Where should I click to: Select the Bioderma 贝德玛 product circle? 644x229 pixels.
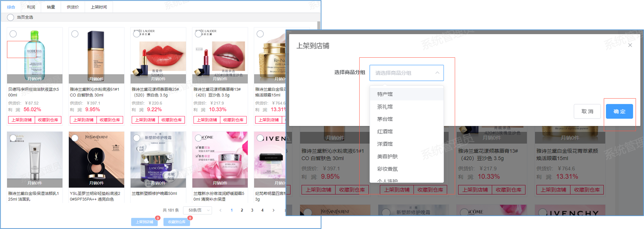(x=13, y=34)
